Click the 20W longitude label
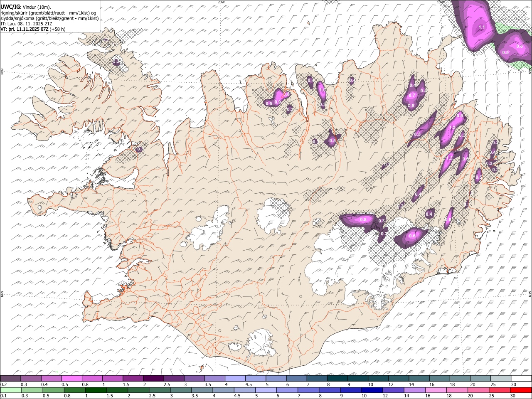This screenshot has width=532, height=399. [x=221, y=2]
